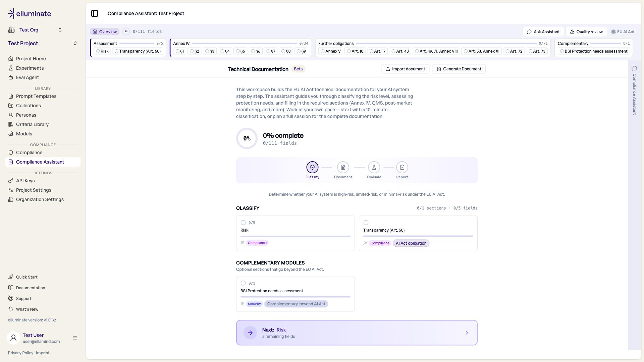Click the Report step clipboard icon

tap(402, 167)
